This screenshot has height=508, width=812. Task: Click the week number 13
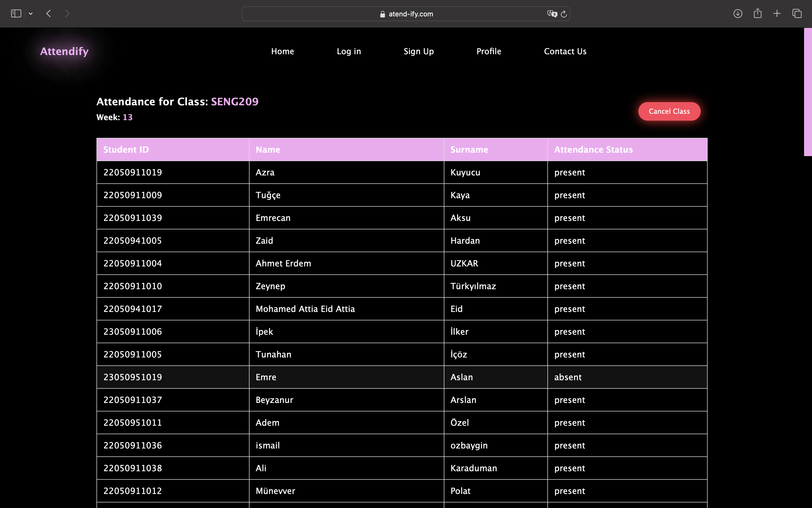127,117
